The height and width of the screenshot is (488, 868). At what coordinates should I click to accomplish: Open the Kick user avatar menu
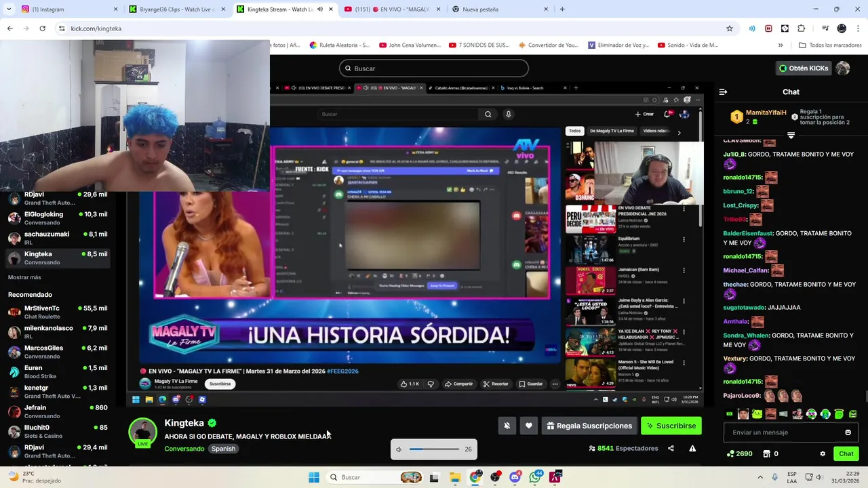[843, 68]
